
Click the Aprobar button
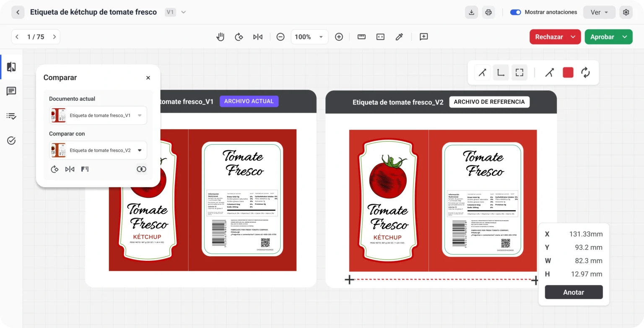[x=602, y=37]
